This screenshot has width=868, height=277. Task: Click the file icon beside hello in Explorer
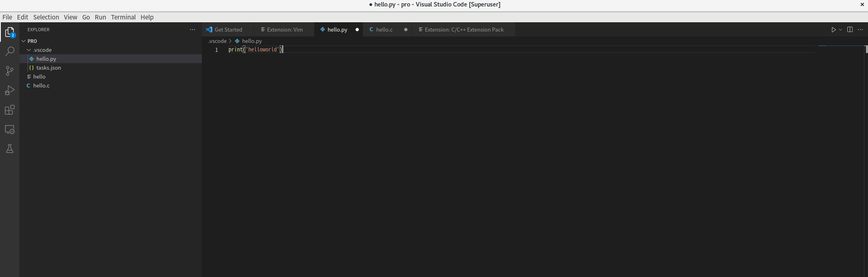(29, 77)
